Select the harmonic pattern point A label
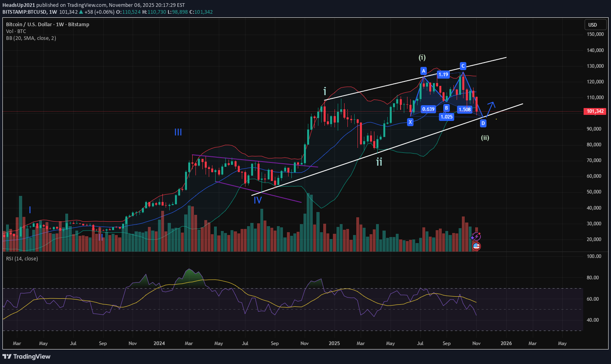 [423, 71]
